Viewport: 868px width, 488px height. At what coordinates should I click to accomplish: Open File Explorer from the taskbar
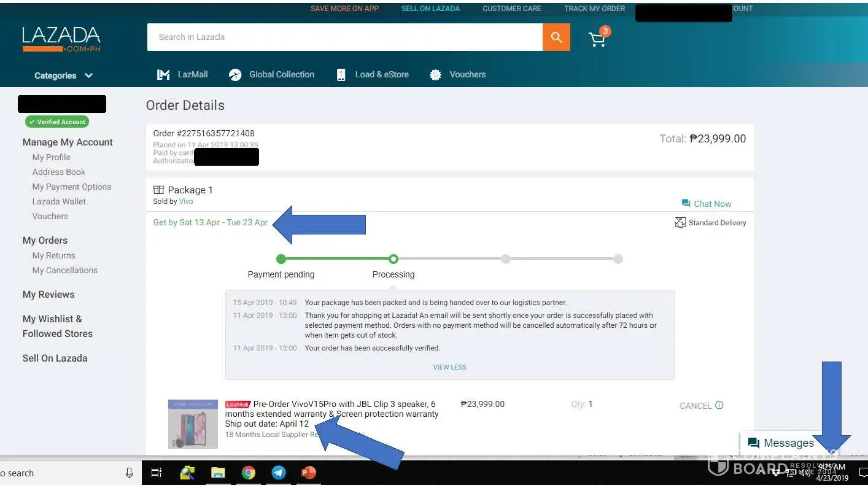coord(218,473)
